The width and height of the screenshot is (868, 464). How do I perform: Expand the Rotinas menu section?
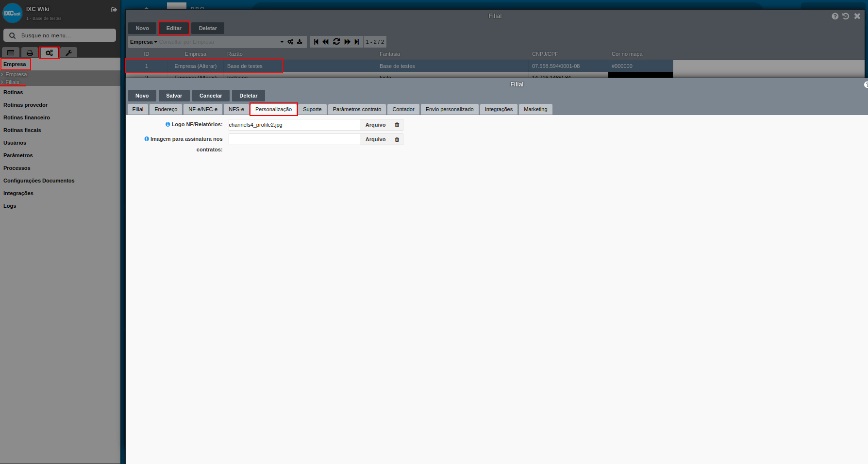pos(13,92)
